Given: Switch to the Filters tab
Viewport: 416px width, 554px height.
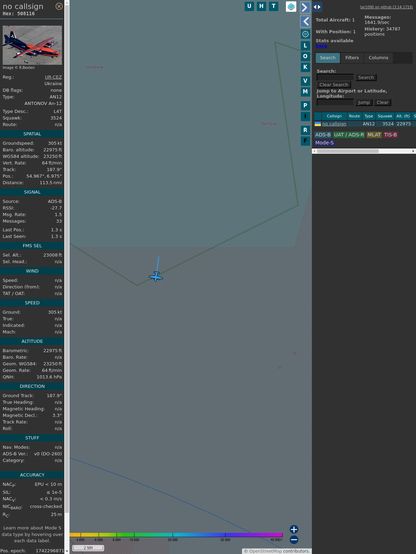Looking at the screenshot, I should coord(352,58).
